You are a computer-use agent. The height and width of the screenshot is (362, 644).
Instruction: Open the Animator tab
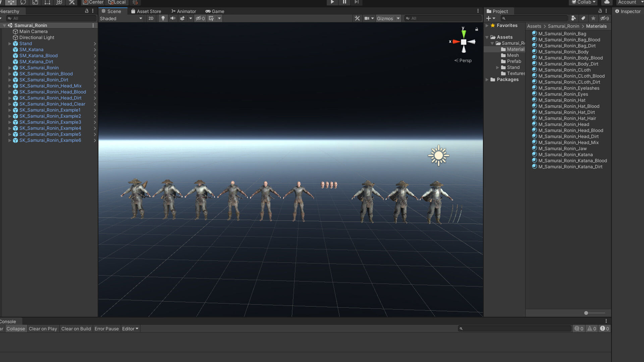click(183, 11)
